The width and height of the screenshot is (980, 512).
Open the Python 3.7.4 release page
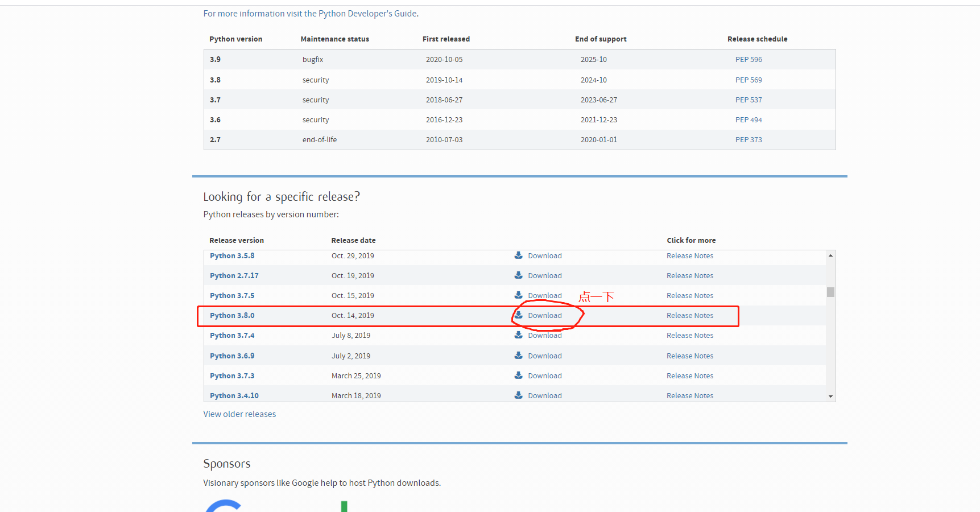[x=232, y=335]
